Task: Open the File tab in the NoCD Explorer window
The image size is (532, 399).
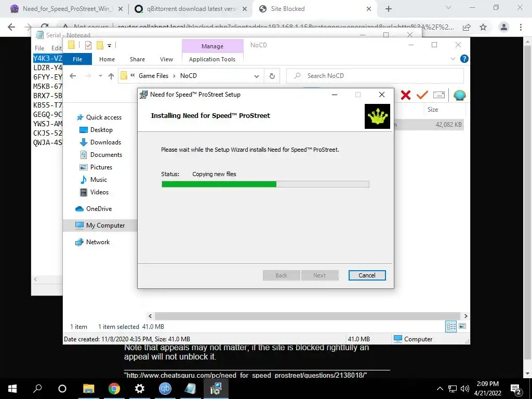Action: (x=77, y=59)
